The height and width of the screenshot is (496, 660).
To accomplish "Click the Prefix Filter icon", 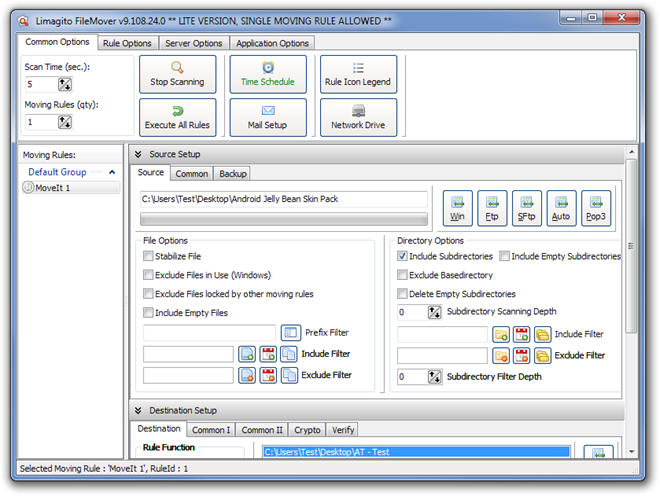I will tap(291, 333).
